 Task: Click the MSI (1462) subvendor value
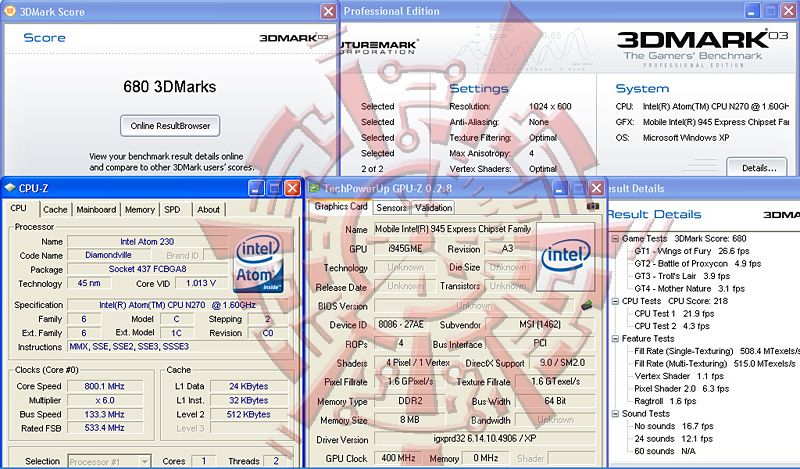click(540, 325)
